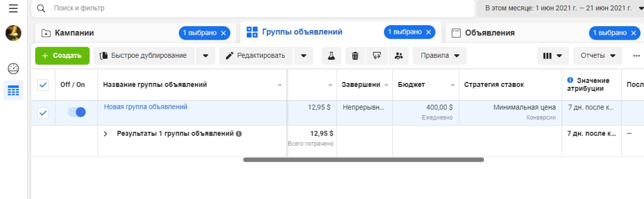Click the Стратегия ставок column header
644x199 pixels.
[510, 84]
